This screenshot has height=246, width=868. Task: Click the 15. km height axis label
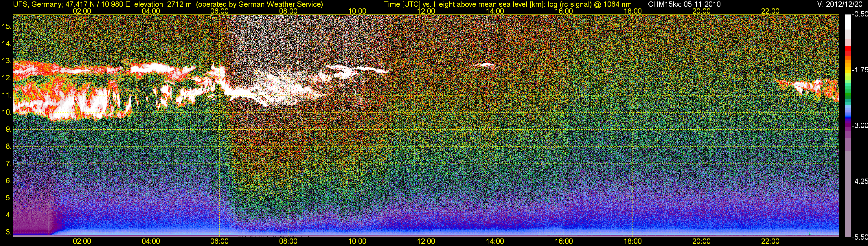(7, 27)
